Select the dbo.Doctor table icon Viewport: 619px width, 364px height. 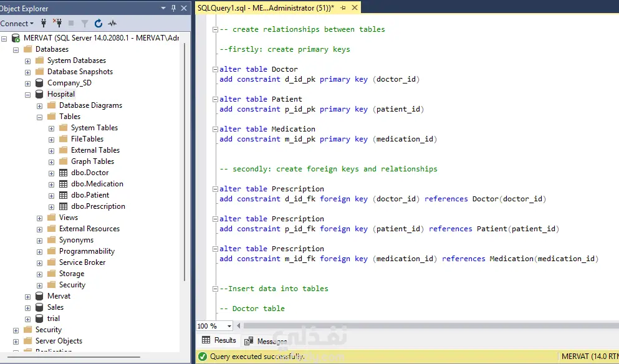click(64, 173)
